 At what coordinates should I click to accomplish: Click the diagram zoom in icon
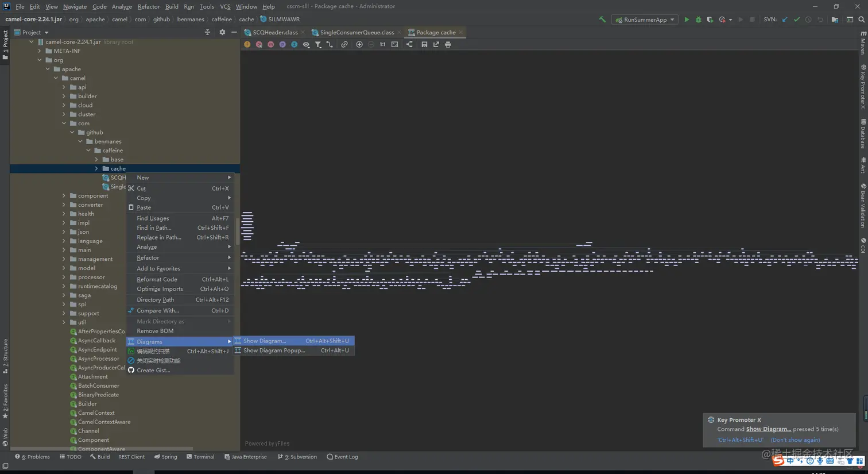tap(359, 44)
